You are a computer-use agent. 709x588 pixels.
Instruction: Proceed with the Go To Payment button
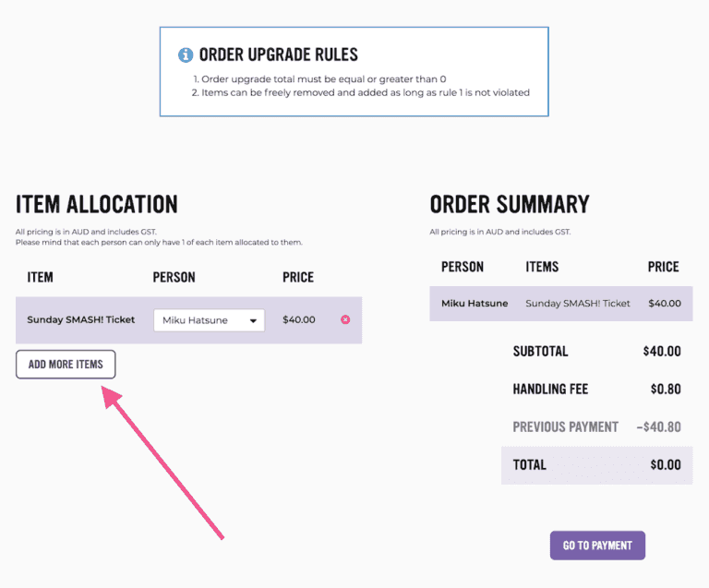(x=597, y=546)
